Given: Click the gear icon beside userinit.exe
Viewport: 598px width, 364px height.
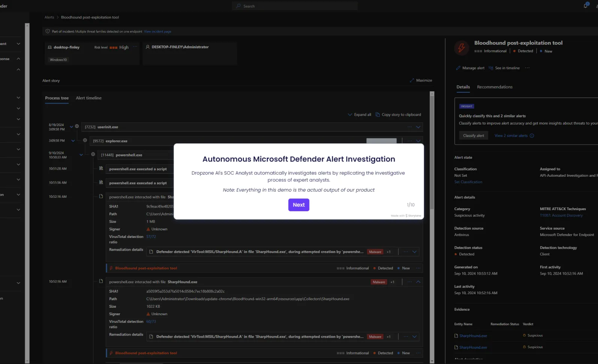Looking at the screenshot, I should pos(77,126).
